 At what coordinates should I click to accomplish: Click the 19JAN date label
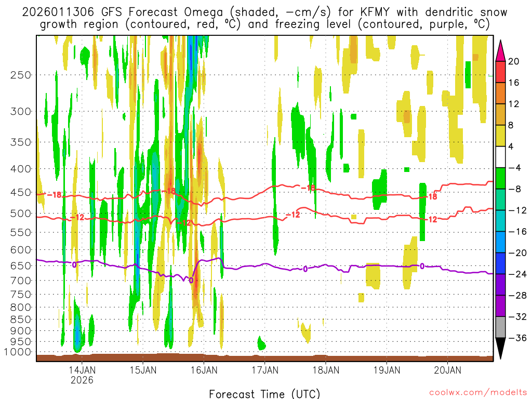click(x=387, y=370)
